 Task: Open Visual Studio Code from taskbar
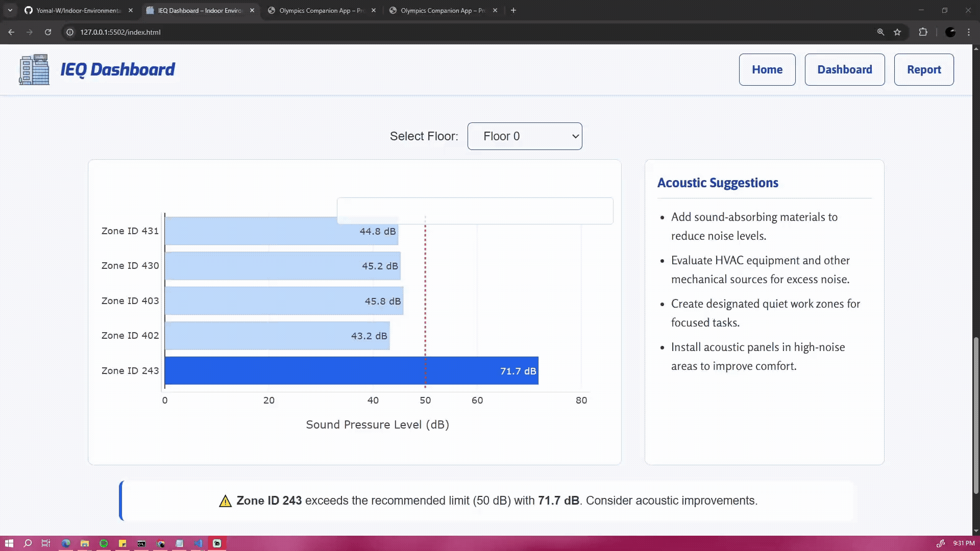[x=198, y=543]
